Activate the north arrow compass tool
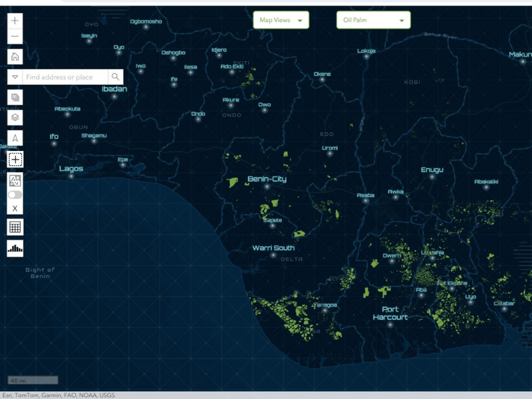 tap(15, 138)
